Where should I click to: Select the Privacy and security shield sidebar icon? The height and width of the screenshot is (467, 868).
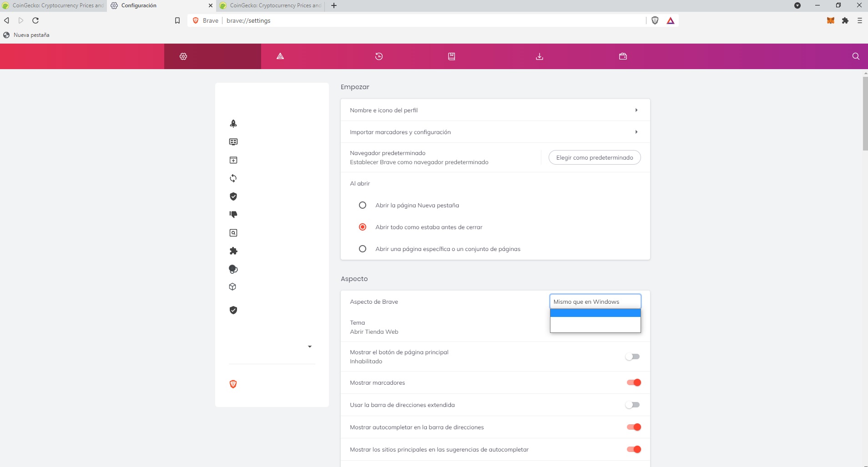(233, 310)
